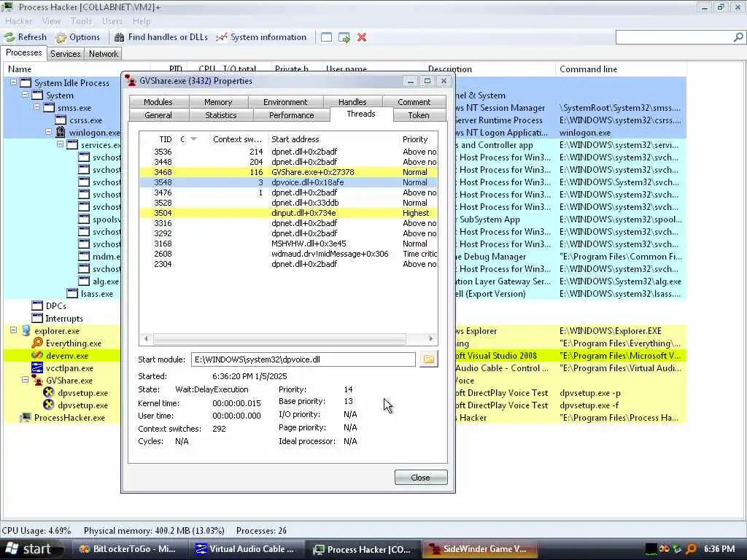
Task: Click the winlogon.exe process icon
Action: [61, 133]
